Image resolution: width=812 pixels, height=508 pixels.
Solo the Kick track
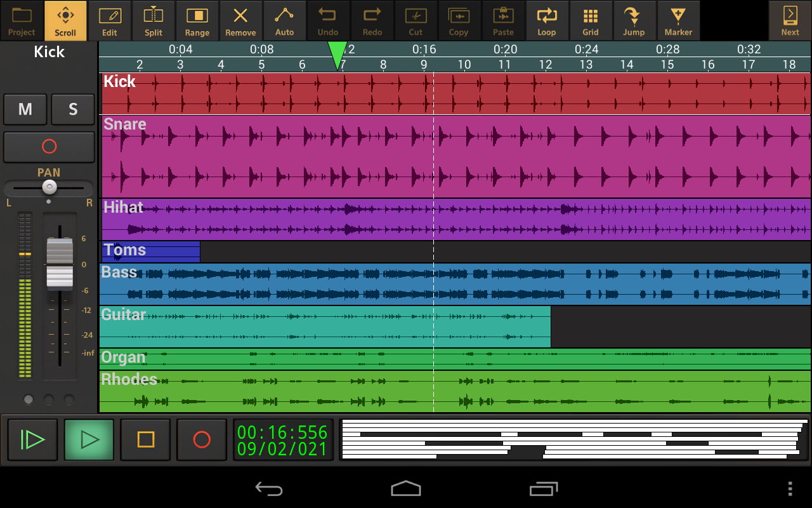72,109
